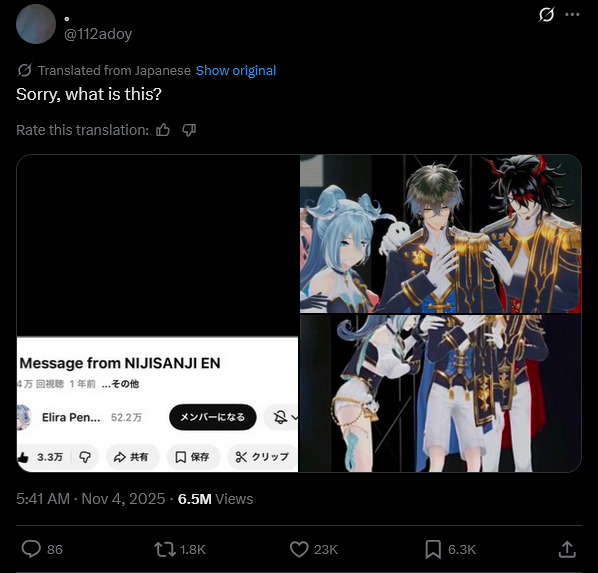The height and width of the screenshot is (573, 598).
Task: Rate translation with thumbs down
Action: tap(189, 130)
